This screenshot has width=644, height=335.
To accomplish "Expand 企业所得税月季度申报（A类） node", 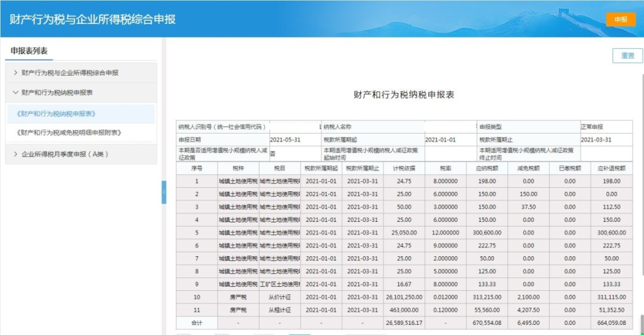I will pos(81,154).
